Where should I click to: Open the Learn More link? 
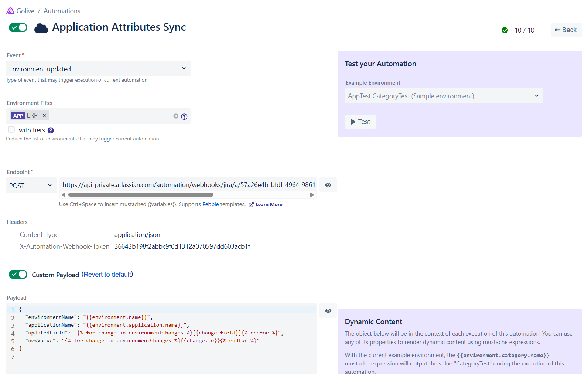[x=269, y=205]
